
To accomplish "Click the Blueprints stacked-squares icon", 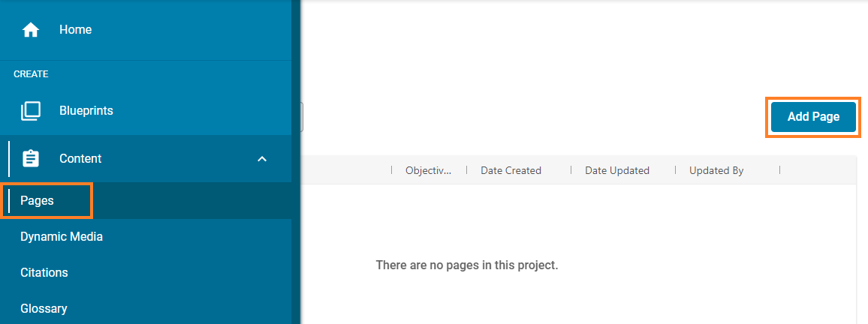I will [x=31, y=111].
